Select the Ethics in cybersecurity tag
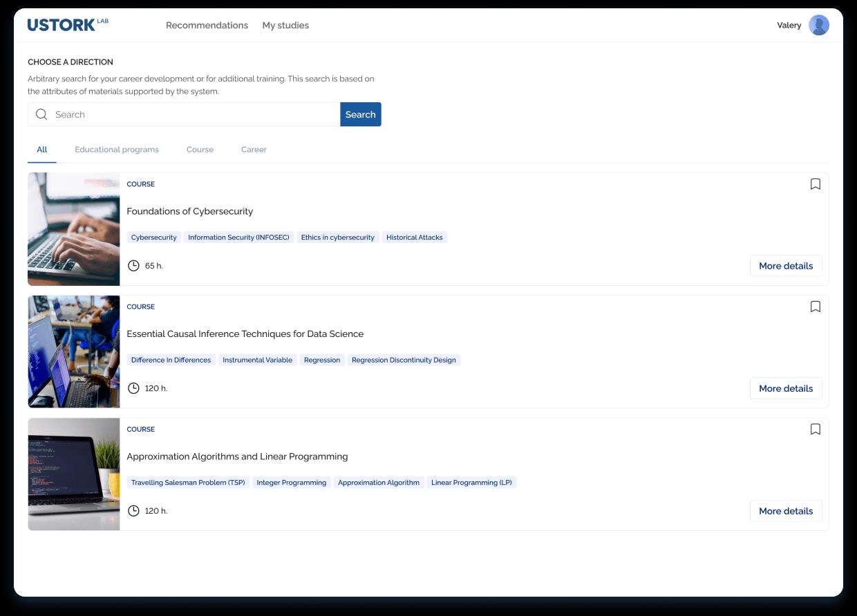Screen dimensions: 857x616 337,238
